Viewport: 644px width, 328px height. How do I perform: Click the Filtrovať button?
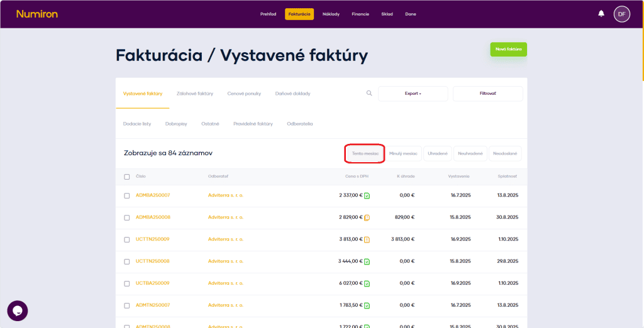pos(488,94)
